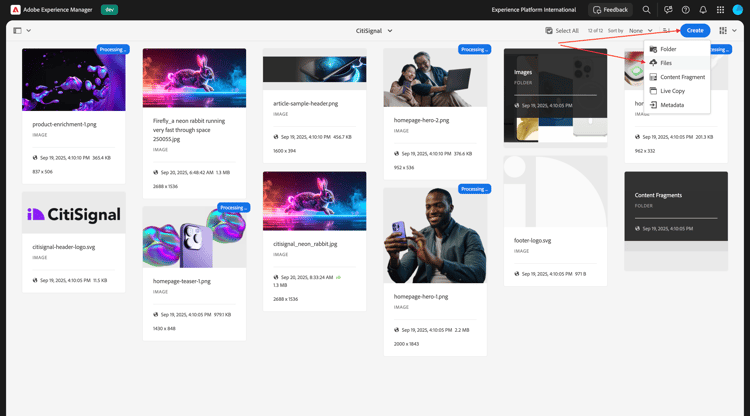The image size is (750, 416).
Task: Choose Content Fragment from Create menu
Action: tap(677, 77)
